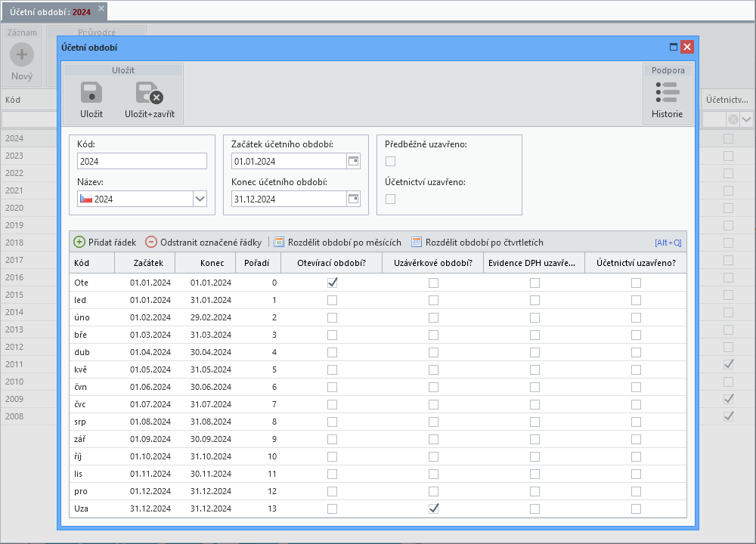Click the Konec účetního období date field
The height and width of the screenshot is (544, 756).
(x=289, y=199)
